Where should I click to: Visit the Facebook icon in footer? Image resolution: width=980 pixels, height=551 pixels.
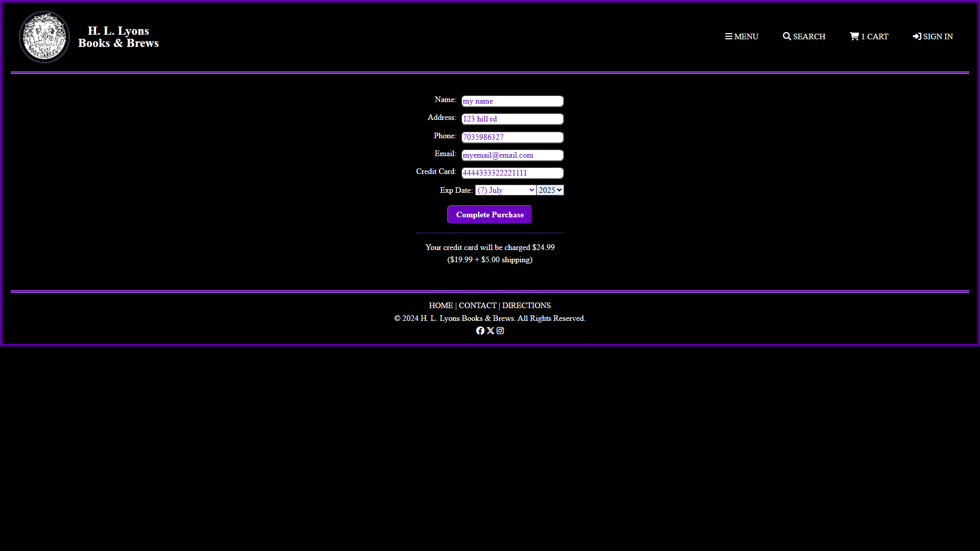click(480, 331)
